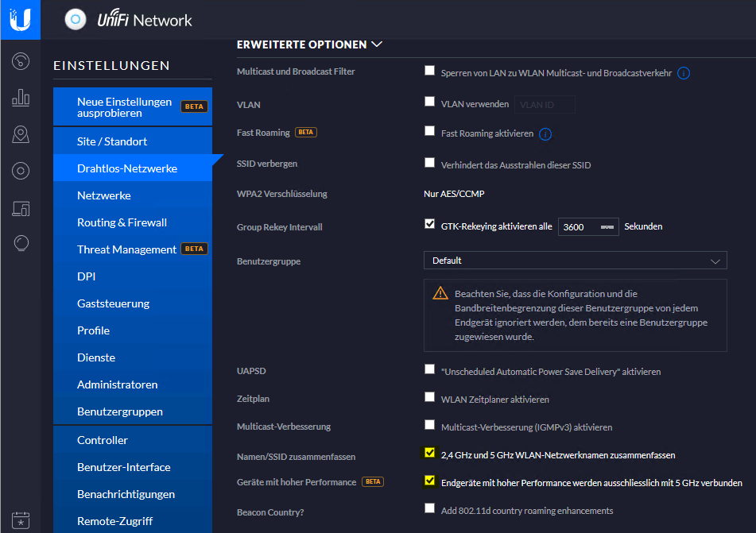The height and width of the screenshot is (533, 756).
Task: Enable Fast Roaming aktivieren checkbox
Action: click(x=430, y=131)
